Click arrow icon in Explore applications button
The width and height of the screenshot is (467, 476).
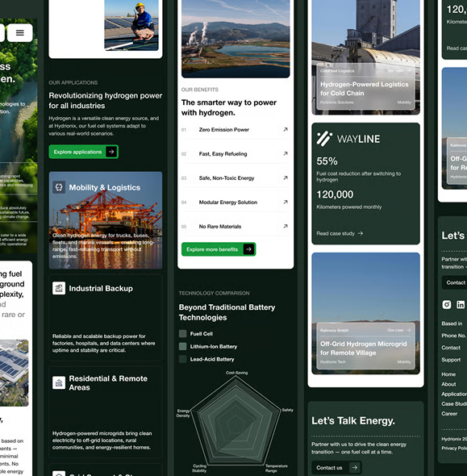[111, 152]
